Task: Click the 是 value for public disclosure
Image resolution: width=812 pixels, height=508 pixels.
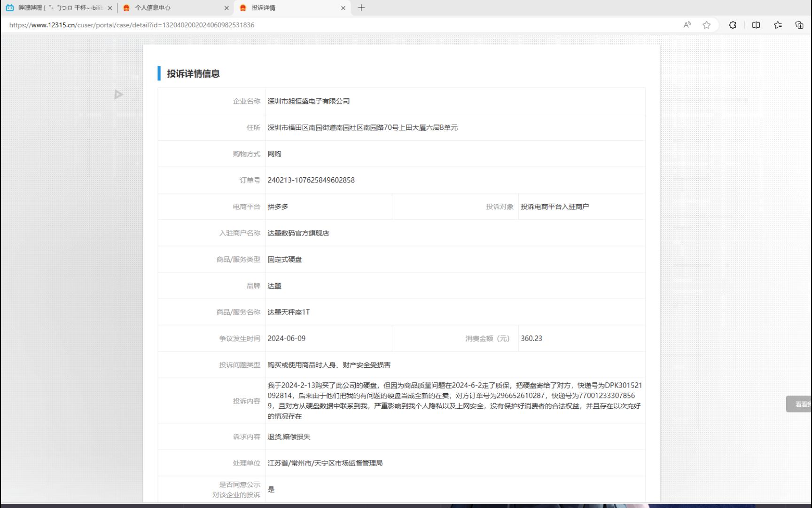Action: tap(271, 489)
